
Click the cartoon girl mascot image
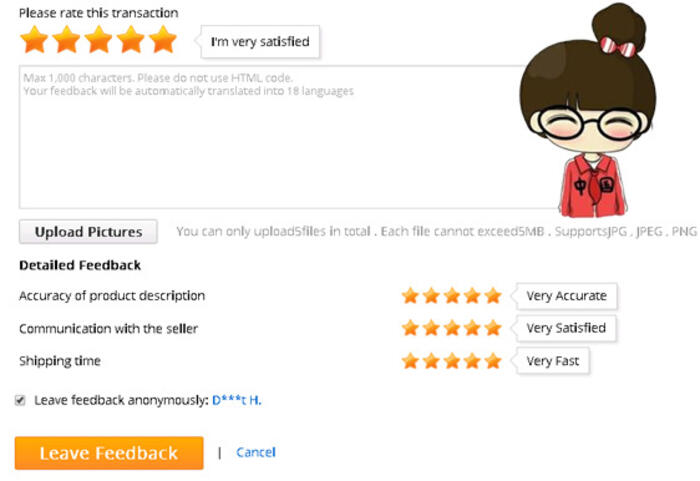pos(597,110)
